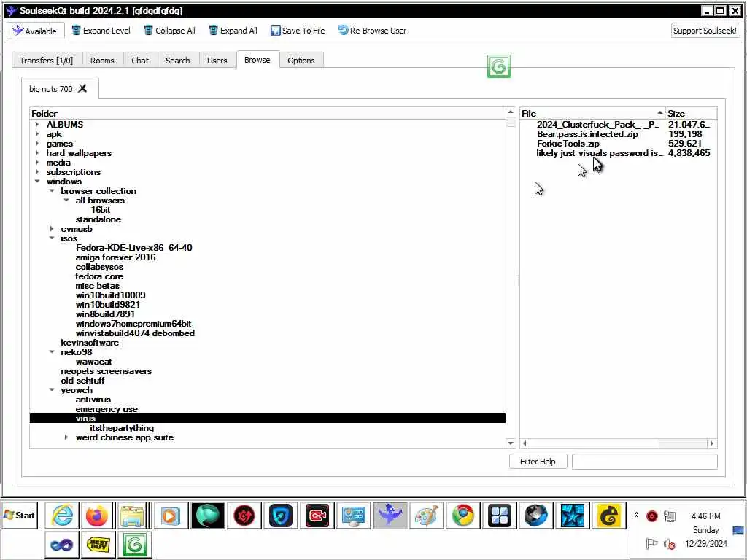Click the blue shield taskbar icon

point(281,516)
